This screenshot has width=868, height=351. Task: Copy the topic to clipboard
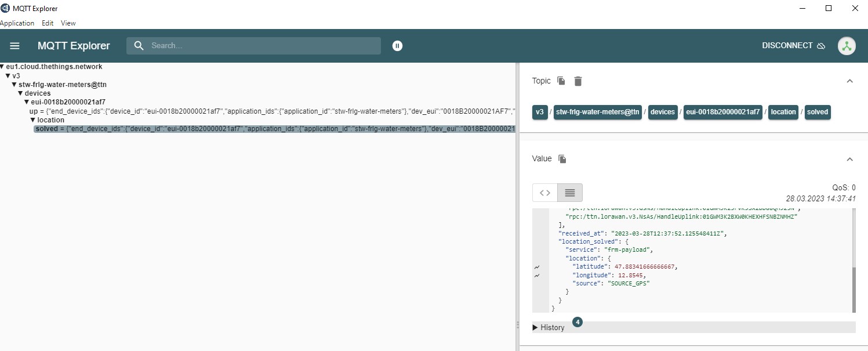pyautogui.click(x=561, y=81)
